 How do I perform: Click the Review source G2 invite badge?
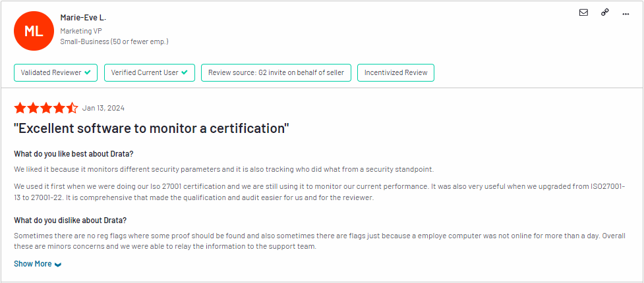[x=276, y=72]
